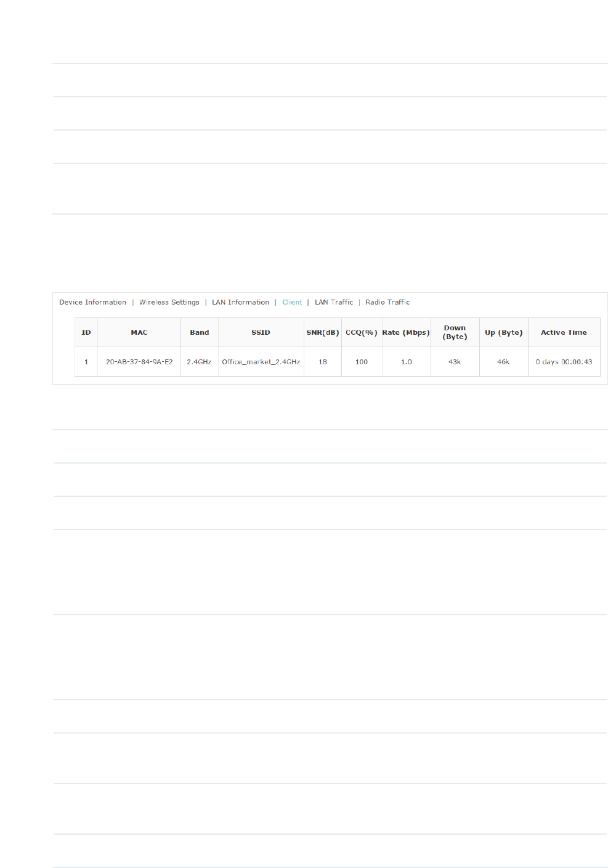Click the CCQ(%) column header
This screenshot has width=608, height=868.
[x=362, y=332]
